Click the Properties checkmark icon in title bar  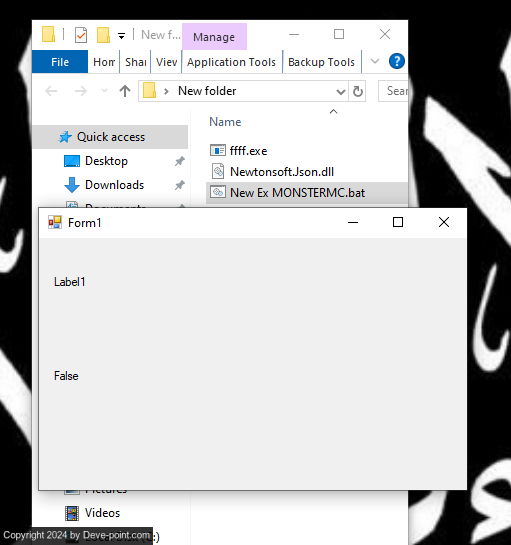coord(81,35)
